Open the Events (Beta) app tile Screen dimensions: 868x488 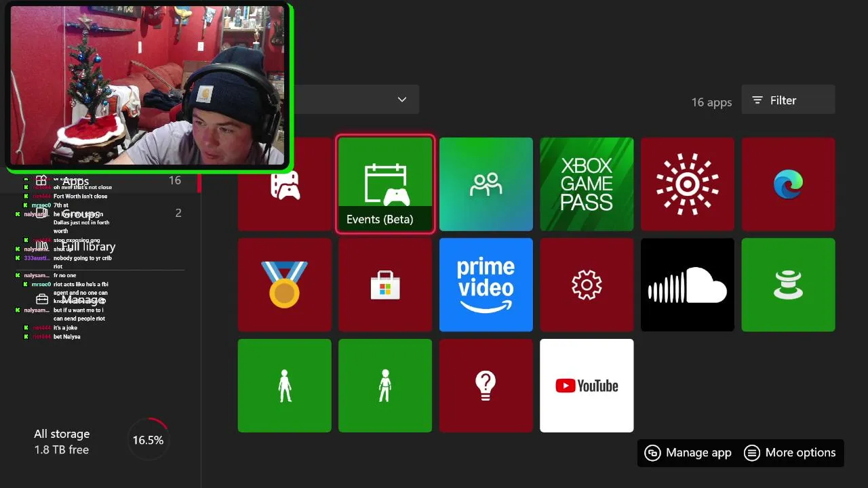coord(385,184)
